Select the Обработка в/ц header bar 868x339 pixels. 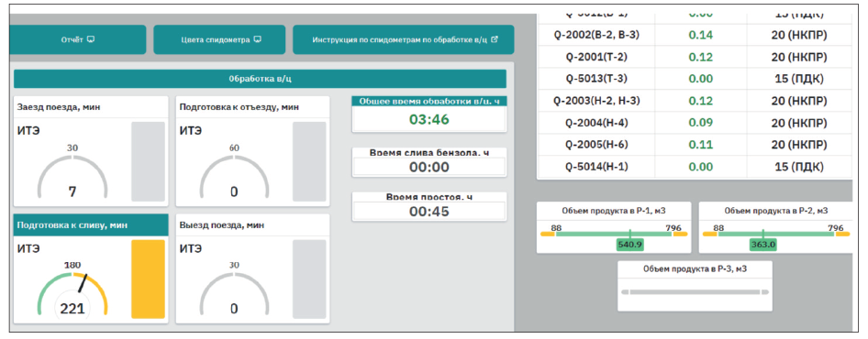pyautogui.click(x=260, y=79)
